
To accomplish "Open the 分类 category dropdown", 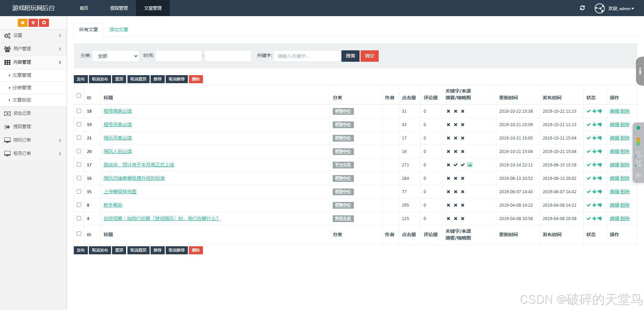I will pyautogui.click(x=116, y=56).
